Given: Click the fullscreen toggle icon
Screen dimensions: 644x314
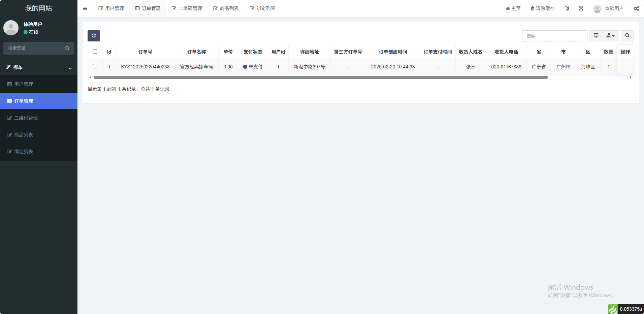Looking at the screenshot, I should point(581,8).
